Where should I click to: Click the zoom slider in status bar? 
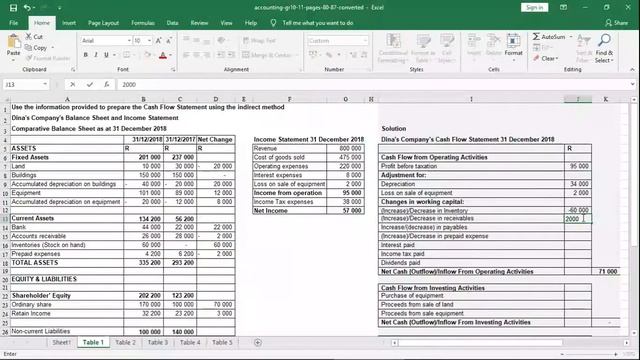click(x=589, y=354)
